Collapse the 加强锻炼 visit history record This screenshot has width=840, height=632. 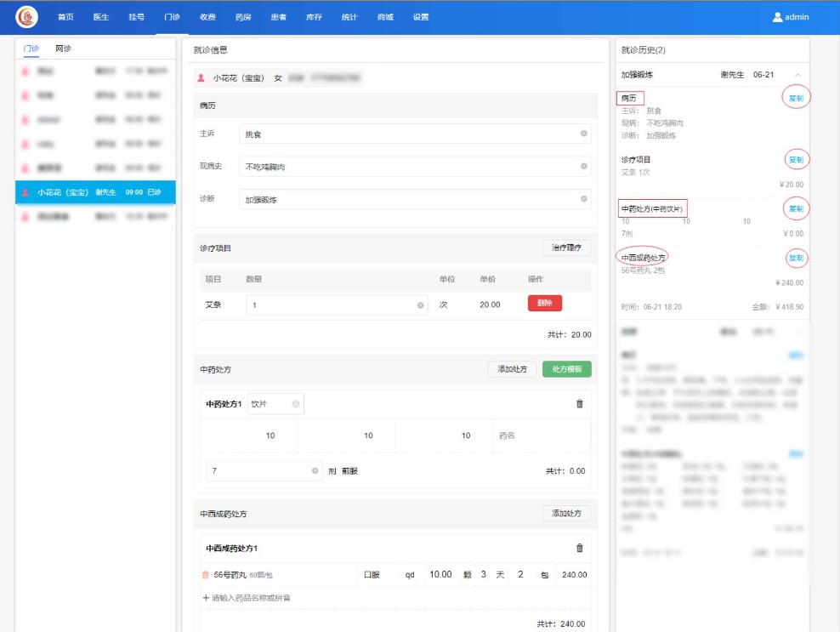pos(797,75)
